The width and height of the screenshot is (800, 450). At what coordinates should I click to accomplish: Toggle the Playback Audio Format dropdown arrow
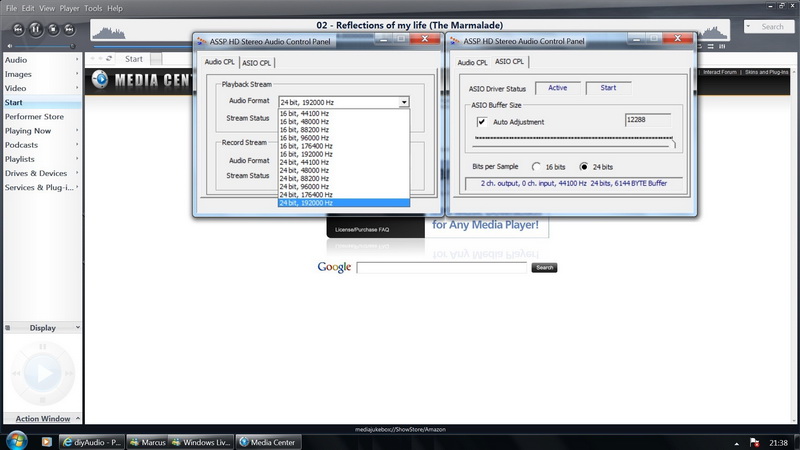click(x=404, y=103)
